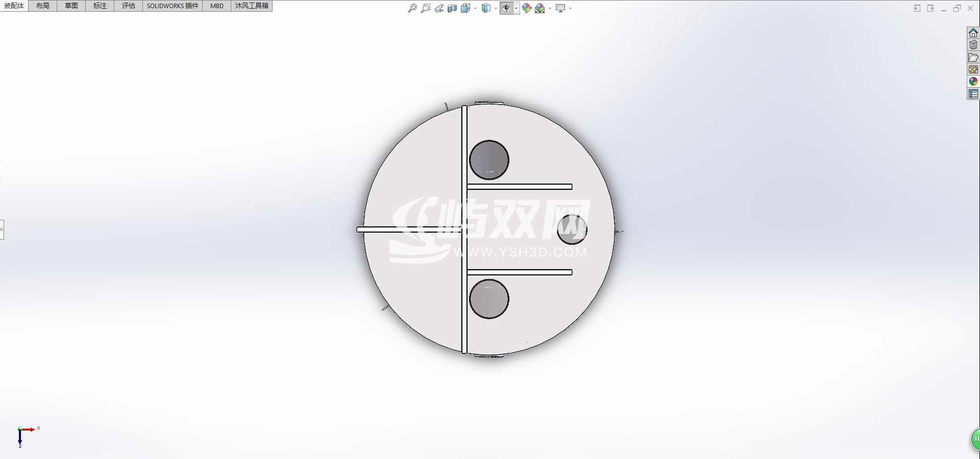The image size is (980, 459).
Task: Open Appearances color ball icon in task pane
Action: (x=973, y=82)
